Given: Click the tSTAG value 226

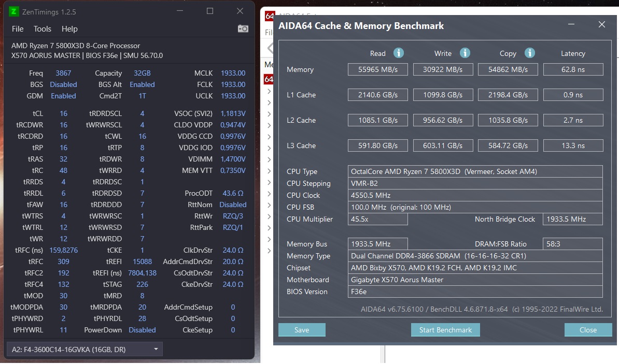Looking at the screenshot, I should click(142, 284).
